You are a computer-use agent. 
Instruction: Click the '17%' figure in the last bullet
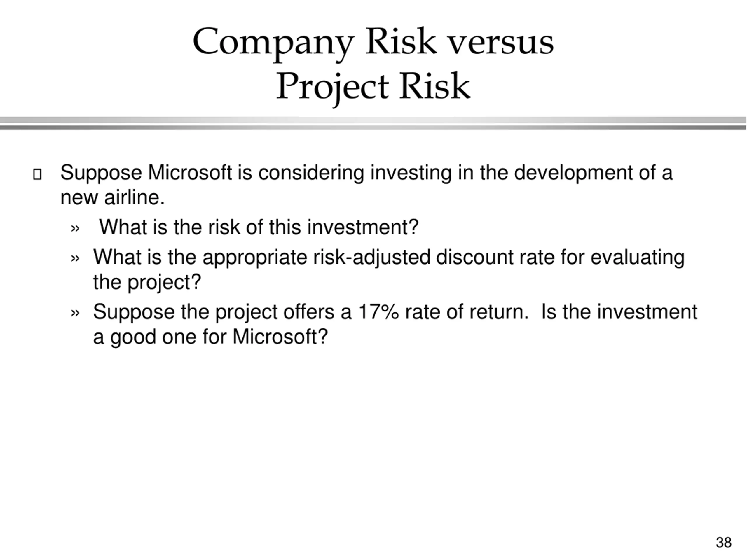(378, 311)
